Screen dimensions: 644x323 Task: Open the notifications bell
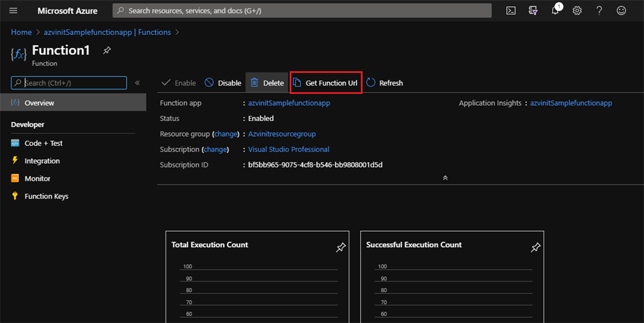[555, 11]
